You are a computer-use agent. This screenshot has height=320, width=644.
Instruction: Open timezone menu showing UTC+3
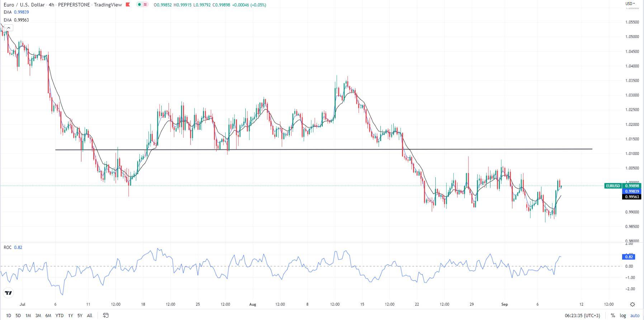pyautogui.click(x=582, y=315)
